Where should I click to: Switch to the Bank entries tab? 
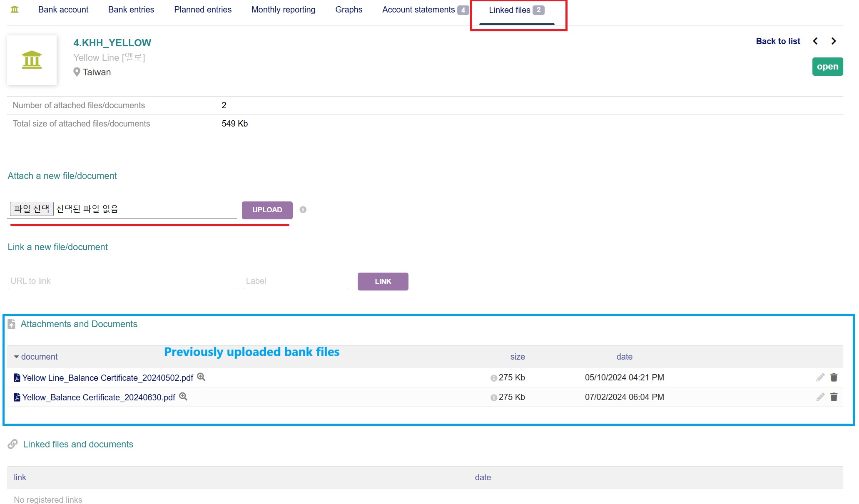pos(131,10)
